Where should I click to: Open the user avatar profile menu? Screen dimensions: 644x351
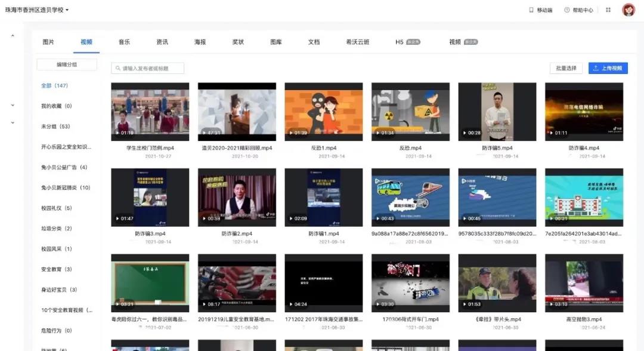coord(628,10)
